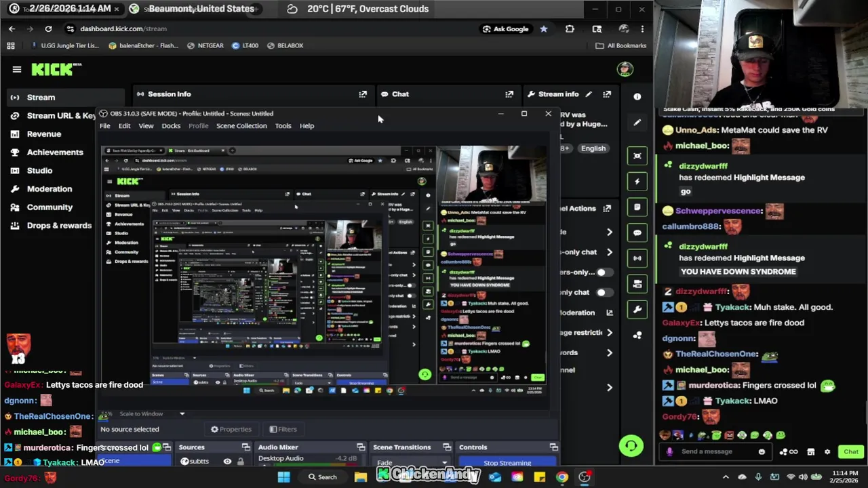Go to Revenue in Kick sidebar
The height and width of the screenshot is (488, 868).
tap(44, 134)
